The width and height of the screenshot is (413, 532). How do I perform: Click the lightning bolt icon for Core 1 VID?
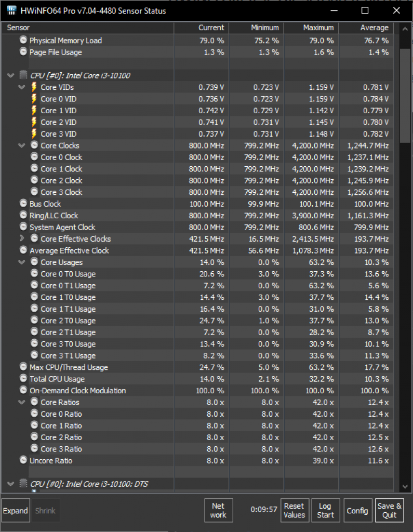click(x=34, y=110)
